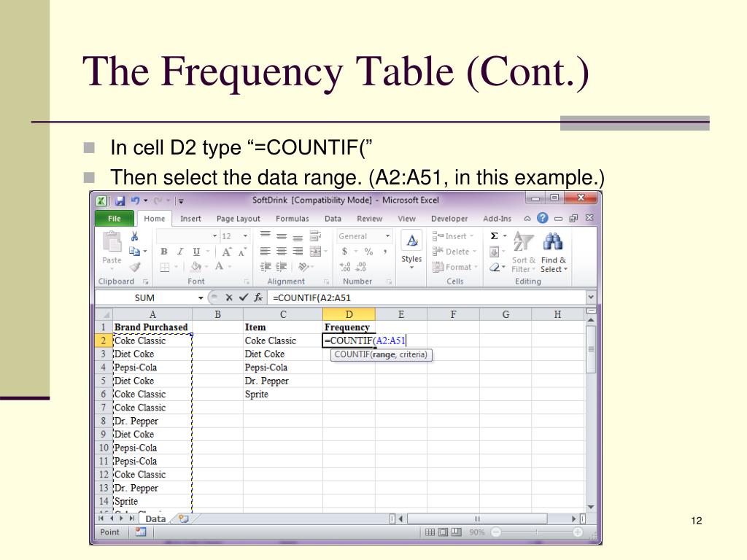Select the Data sheet tab at bottom
Viewport: 747px width, 560px height.
click(x=155, y=519)
